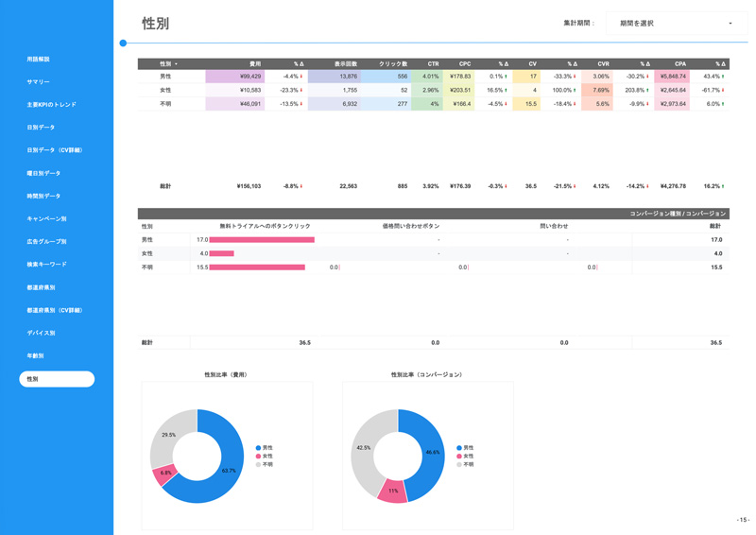
Task: Open 主要KPIのトレンド page
Action: [51, 105]
